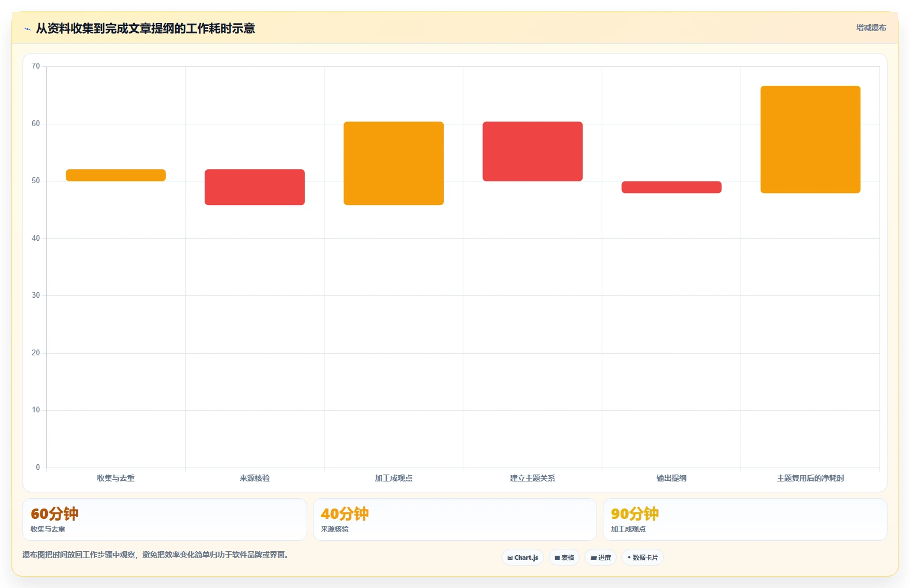910x588 pixels.
Task: Click the 40分钟 card value
Action: click(x=345, y=514)
